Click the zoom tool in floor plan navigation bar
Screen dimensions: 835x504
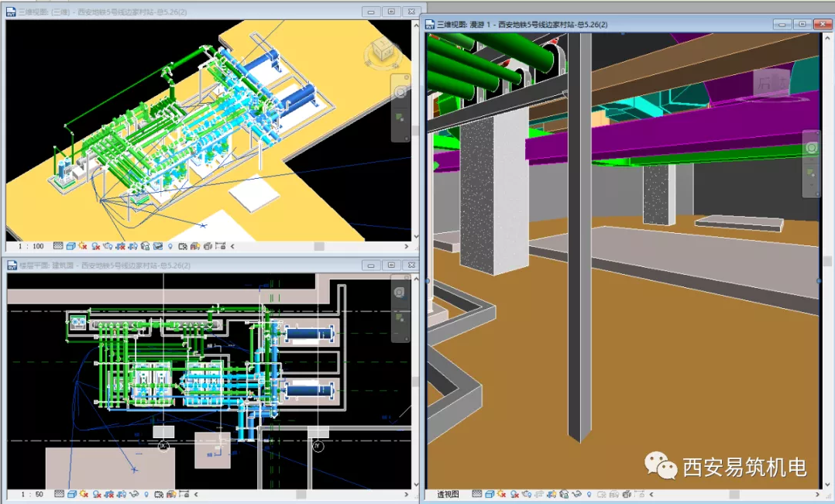[x=400, y=317]
